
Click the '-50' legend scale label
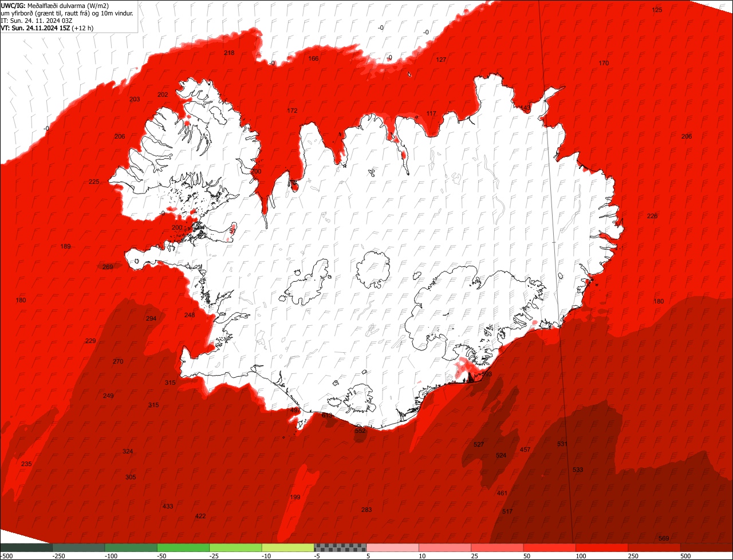coord(163,556)
